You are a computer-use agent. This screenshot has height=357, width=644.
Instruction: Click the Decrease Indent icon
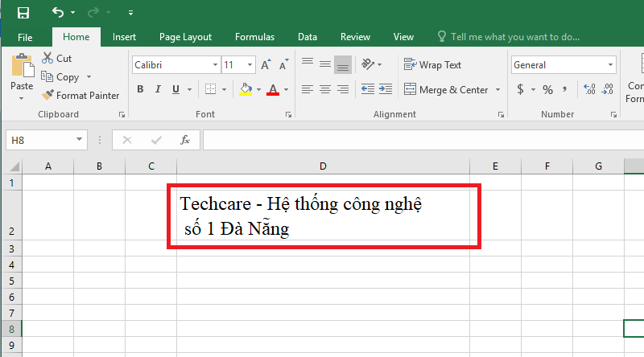(368, 89)
